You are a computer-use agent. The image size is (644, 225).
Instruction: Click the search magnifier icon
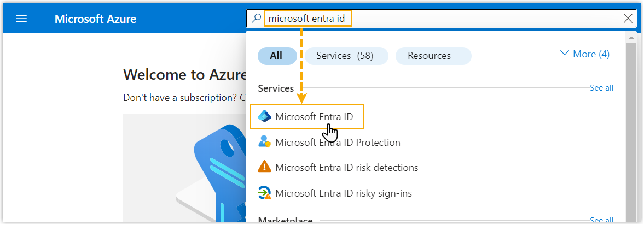[x=256, y=19]
